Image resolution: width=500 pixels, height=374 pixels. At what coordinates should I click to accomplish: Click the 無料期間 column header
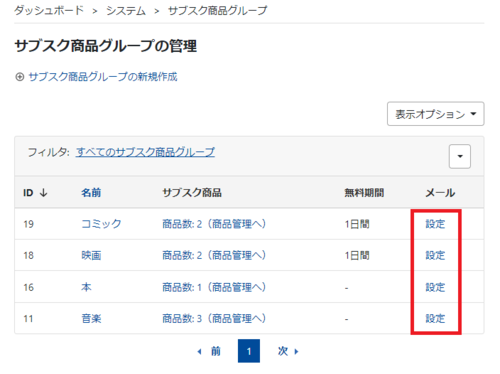364,193
